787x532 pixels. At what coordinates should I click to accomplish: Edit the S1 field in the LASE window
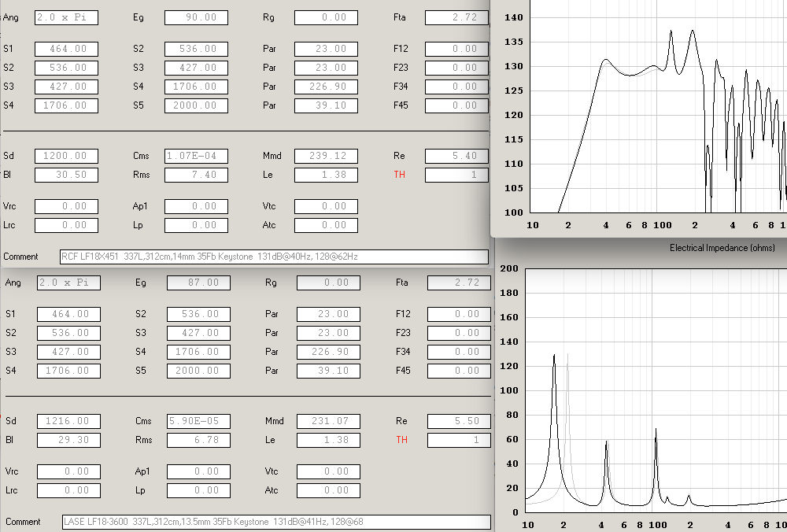coord(68,315)
